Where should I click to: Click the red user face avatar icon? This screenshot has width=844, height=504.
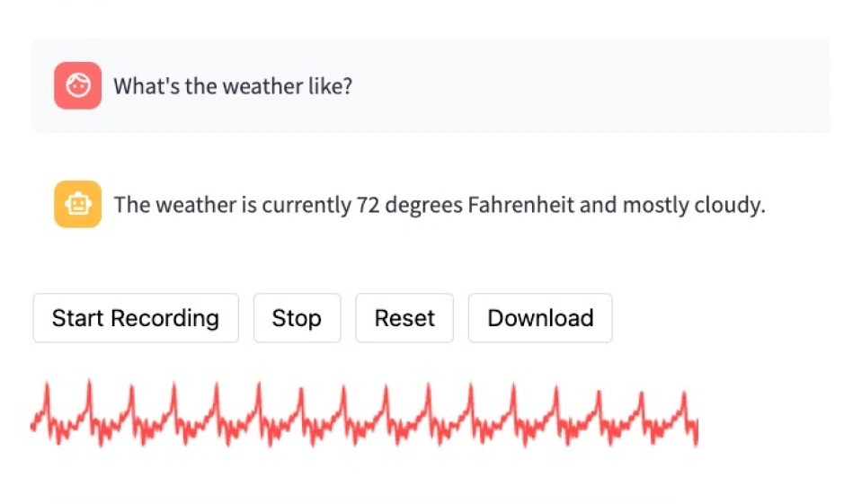[x=77, y=86]
